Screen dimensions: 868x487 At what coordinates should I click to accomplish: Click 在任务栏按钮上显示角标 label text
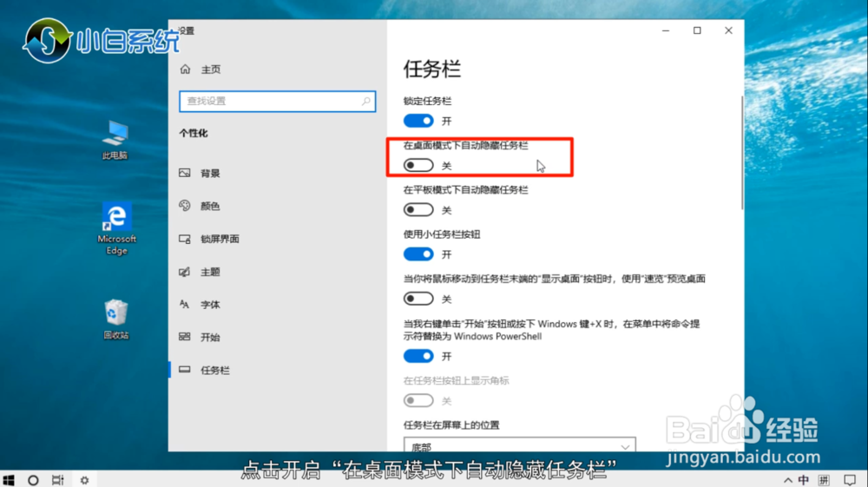click(x=457, y=380)
